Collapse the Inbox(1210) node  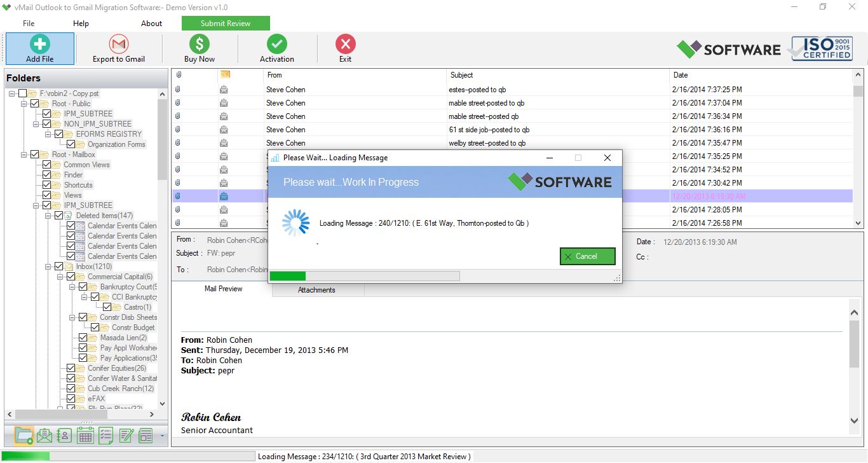coord(48,266)
